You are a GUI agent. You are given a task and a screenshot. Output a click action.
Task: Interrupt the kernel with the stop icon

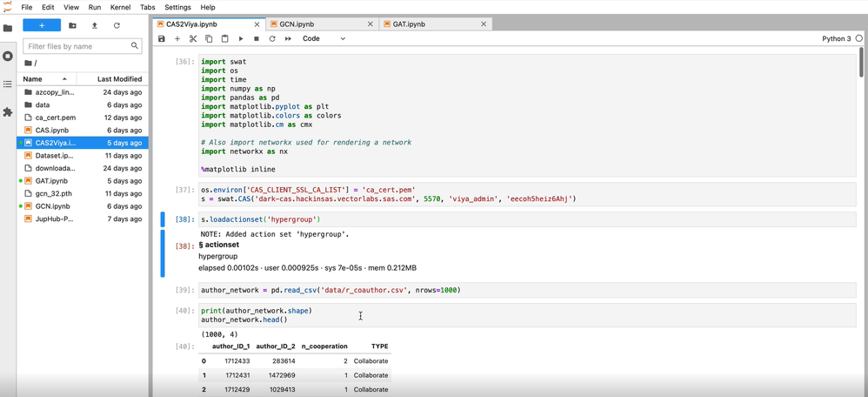(257, 39)
